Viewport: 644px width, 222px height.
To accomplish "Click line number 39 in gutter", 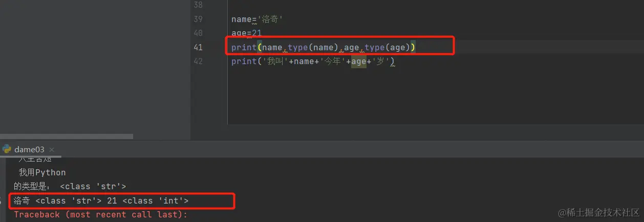I will tap(198, 19).
